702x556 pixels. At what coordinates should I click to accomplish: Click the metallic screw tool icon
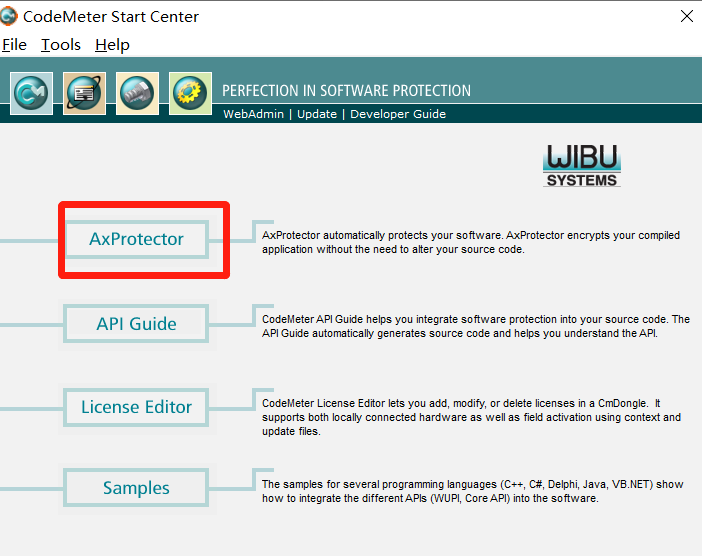(137, 93)
